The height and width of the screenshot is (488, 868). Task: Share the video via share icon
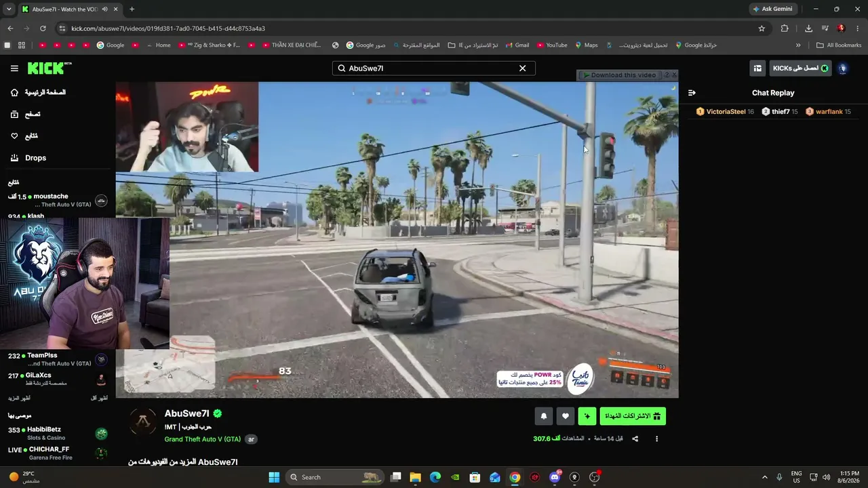click(x=635, y=439)
